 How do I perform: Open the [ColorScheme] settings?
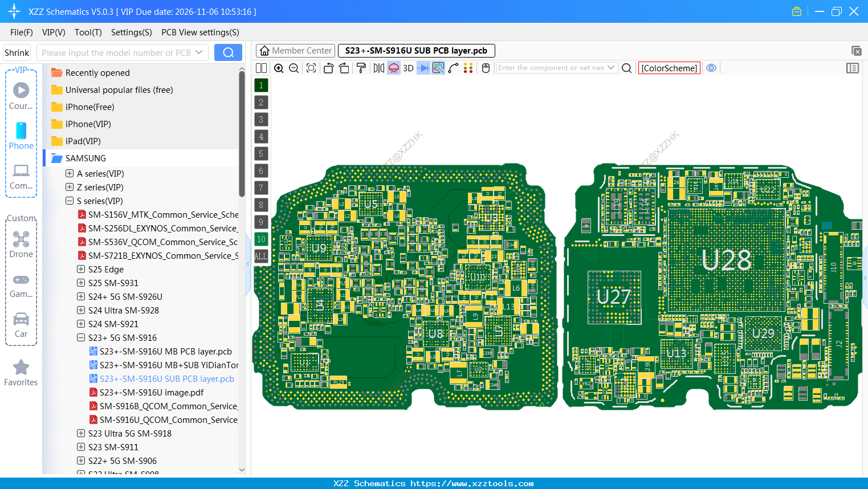click(x=669, y=67)
